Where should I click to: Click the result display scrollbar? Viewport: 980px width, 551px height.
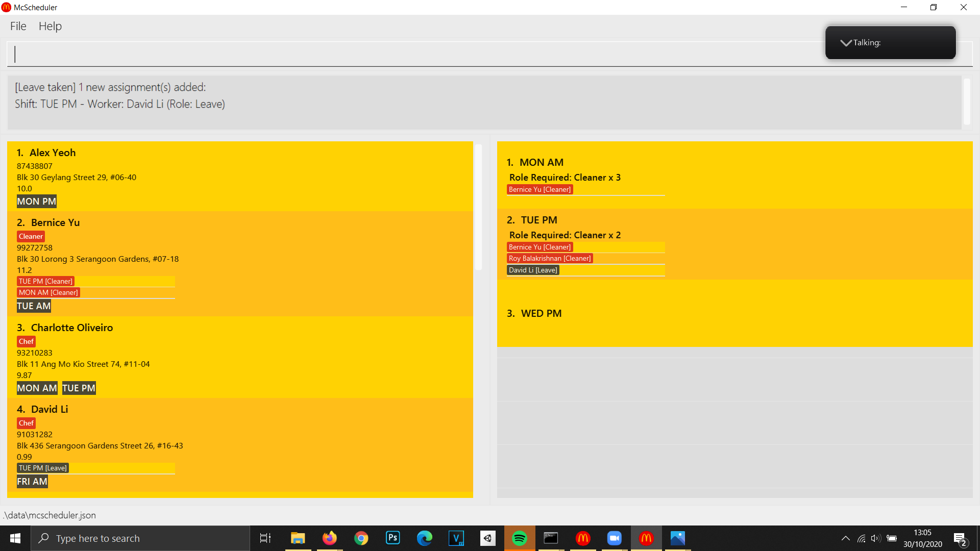pyautogui.click(x=966, y=101)
